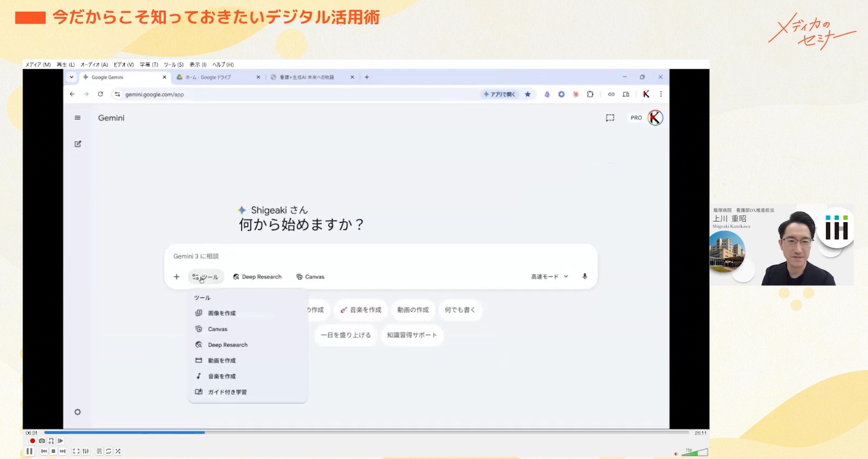Click Deep Research chip in prompt box
Screen dimensions: 868x459
(257, 277)
